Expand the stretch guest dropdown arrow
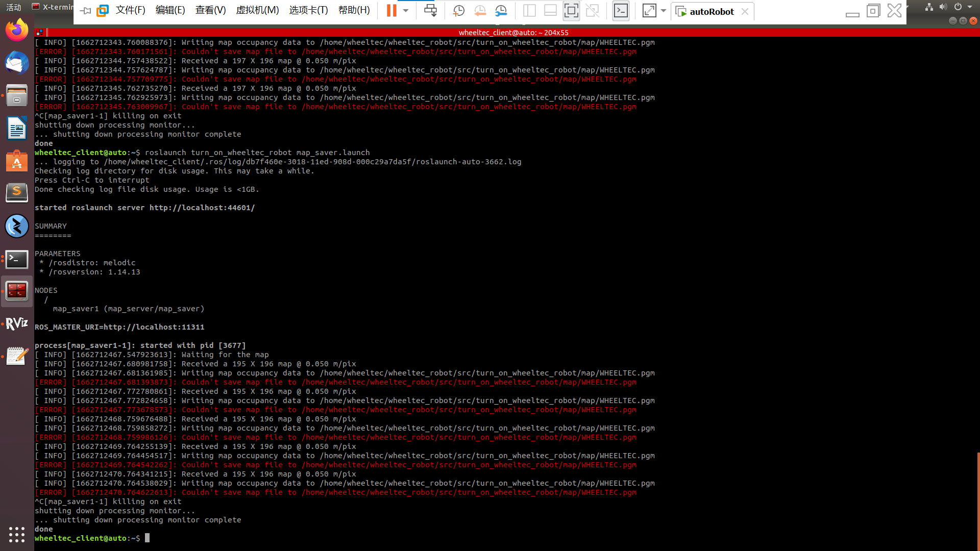 click(664, 11)
